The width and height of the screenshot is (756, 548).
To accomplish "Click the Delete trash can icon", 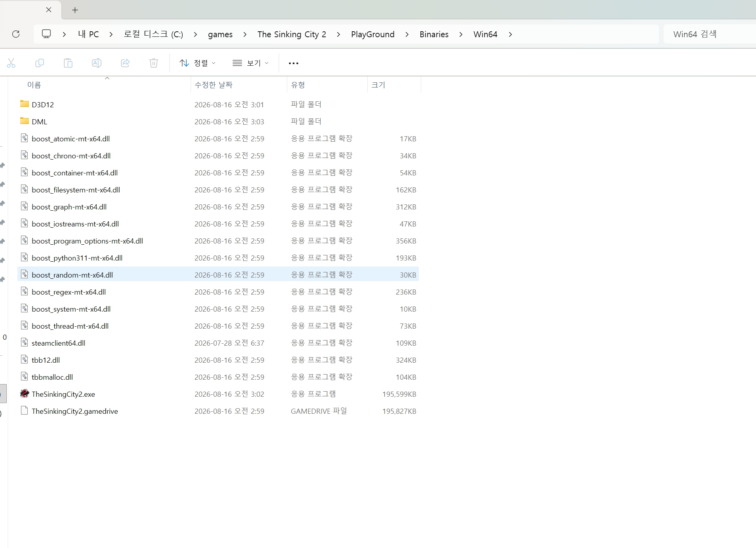I will pyautogui.click(x=154, y=63).
